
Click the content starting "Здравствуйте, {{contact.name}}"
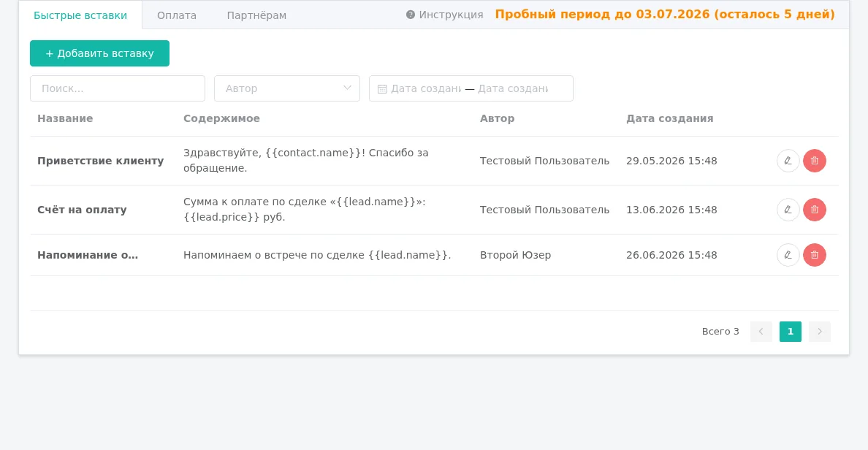[306, 161]
